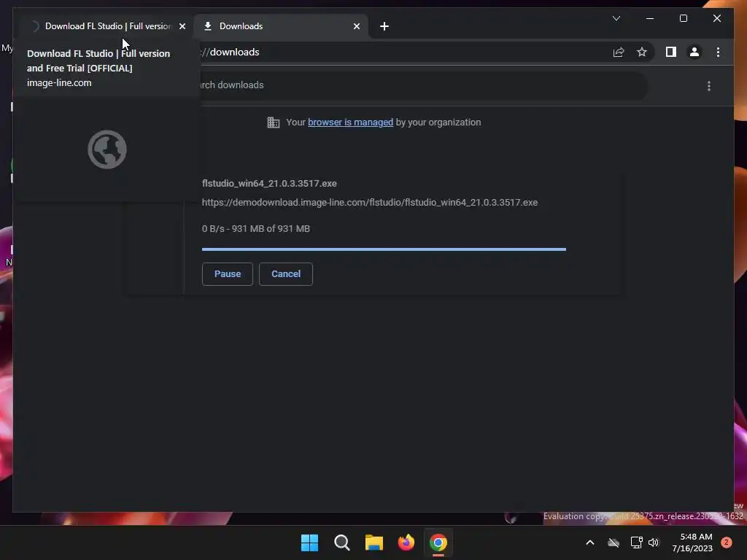Open the demodownload.image-line.com source URL
This screenshot has height=560, width=747.
[370, 203]
